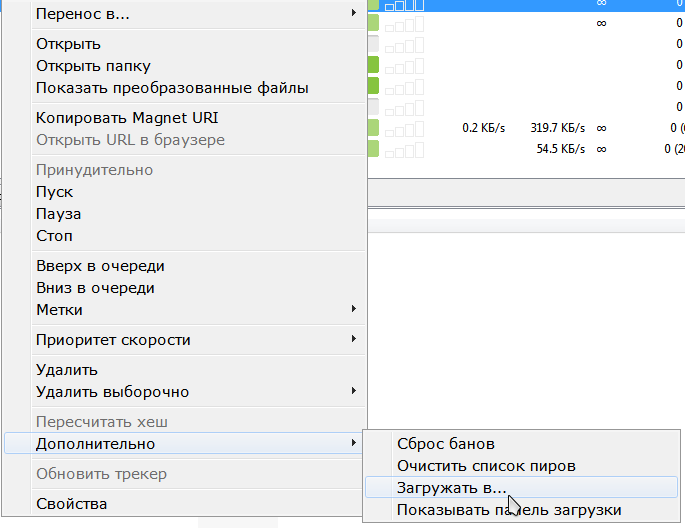Viewport: 685px width, 528px height.
Task: Open the "Перенос в..." submenu
Action: tap(83, 14)
